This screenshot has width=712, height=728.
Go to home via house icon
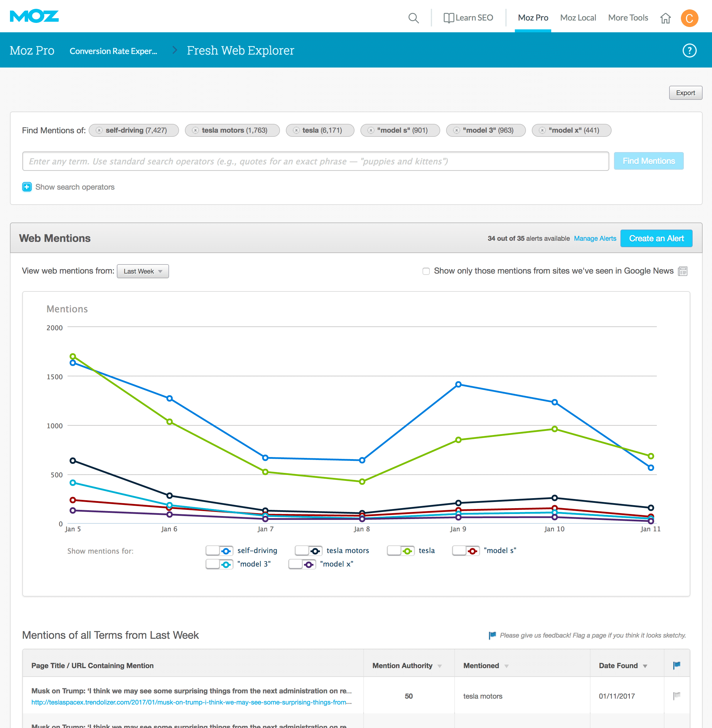665,18
